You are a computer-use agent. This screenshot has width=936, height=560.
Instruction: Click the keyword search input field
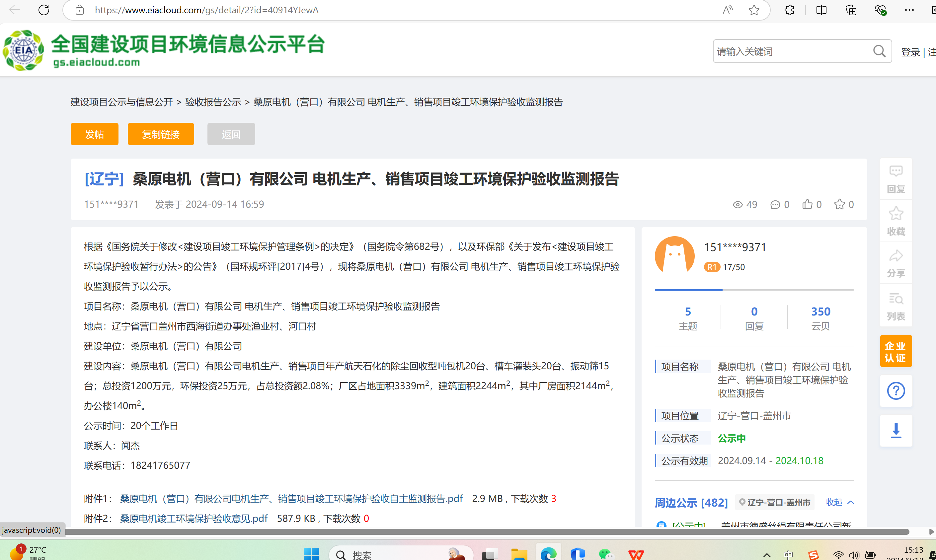[793, 51]
